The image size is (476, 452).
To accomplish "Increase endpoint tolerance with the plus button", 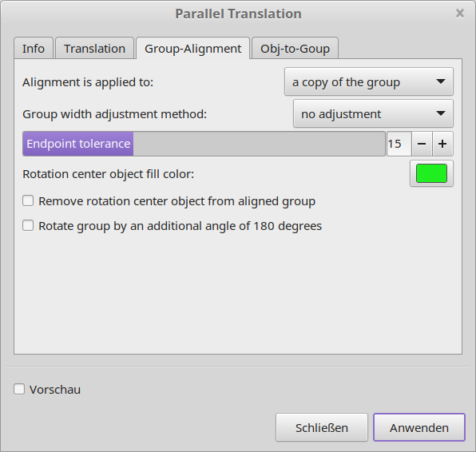I will [x=442, y=144].
